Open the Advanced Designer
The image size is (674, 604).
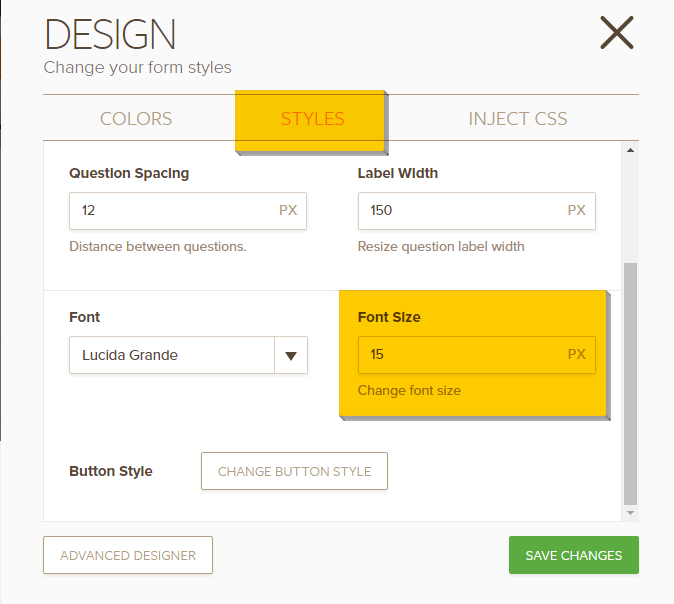tap(128, 556)
